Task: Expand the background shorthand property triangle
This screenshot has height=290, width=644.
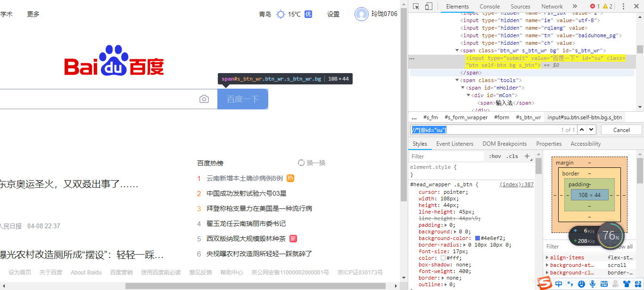Action: coord(455,232)
